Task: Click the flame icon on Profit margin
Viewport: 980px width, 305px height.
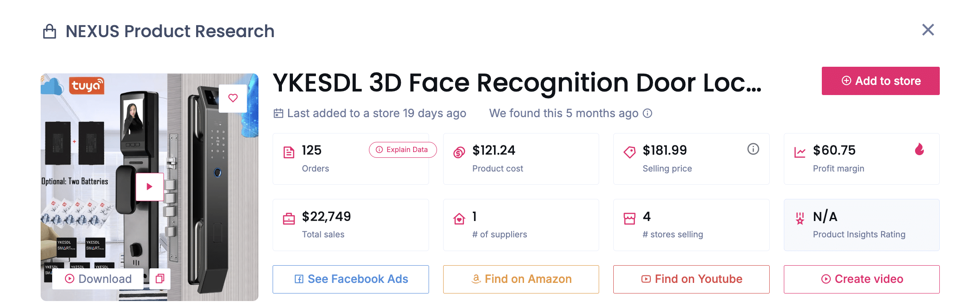Action: pyautogui.click(x=919, y=149)
